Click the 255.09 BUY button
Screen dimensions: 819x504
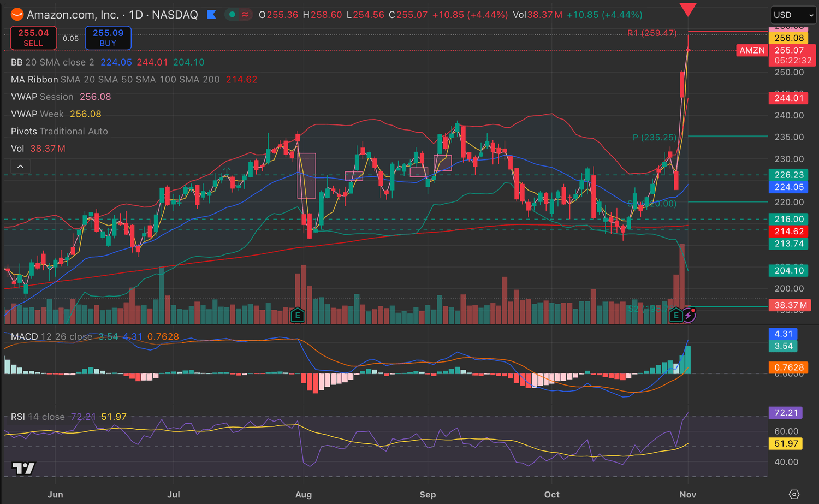click(108, 38)
